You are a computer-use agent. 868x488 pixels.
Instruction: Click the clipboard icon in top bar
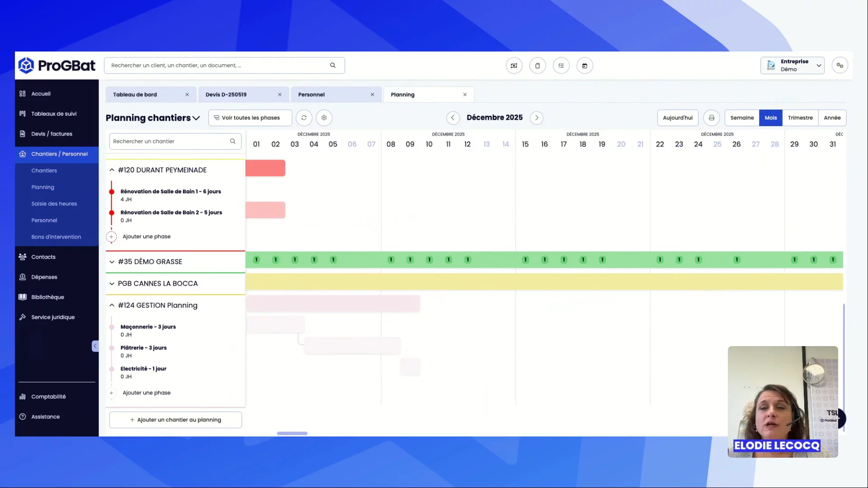point(538,66)
